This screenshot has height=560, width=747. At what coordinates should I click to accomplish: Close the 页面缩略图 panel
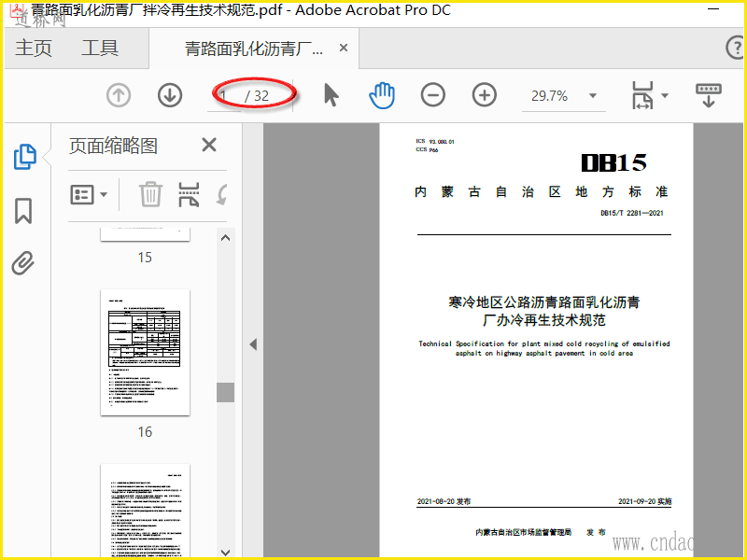coord(209,145)
